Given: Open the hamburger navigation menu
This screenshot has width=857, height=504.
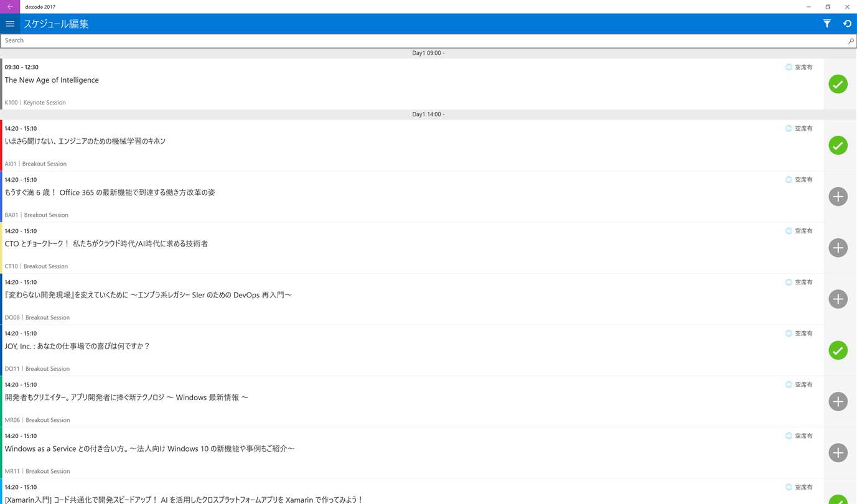Looking at the screenshot, I should pos(10,24).
